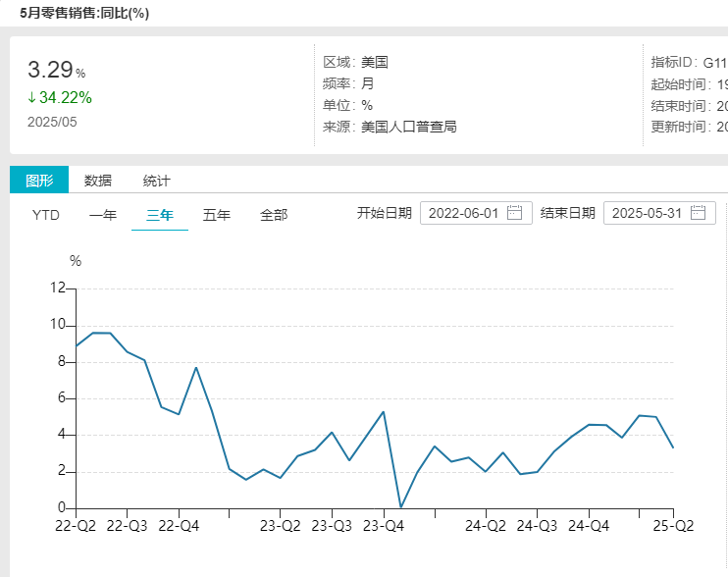Click the 开始日期 field showing 2022-06-01
This screenshot has height=577, width=728.
pos(464,213)
